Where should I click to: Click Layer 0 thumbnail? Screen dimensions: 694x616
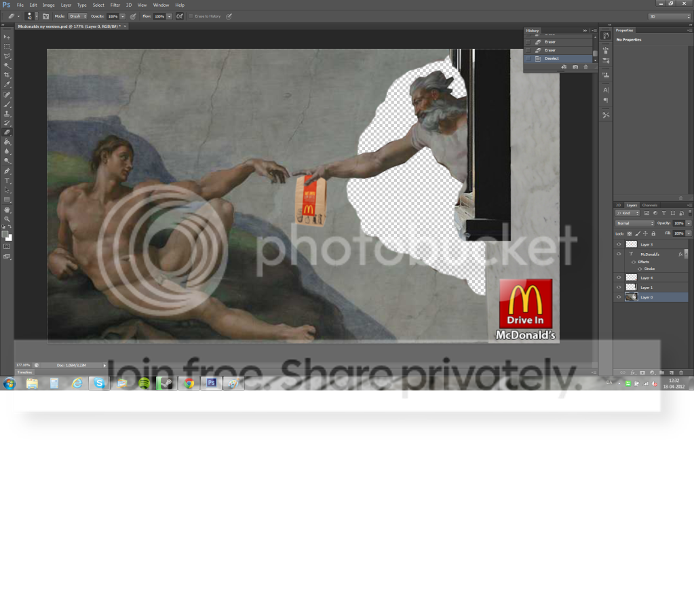[x=631, y=297]
